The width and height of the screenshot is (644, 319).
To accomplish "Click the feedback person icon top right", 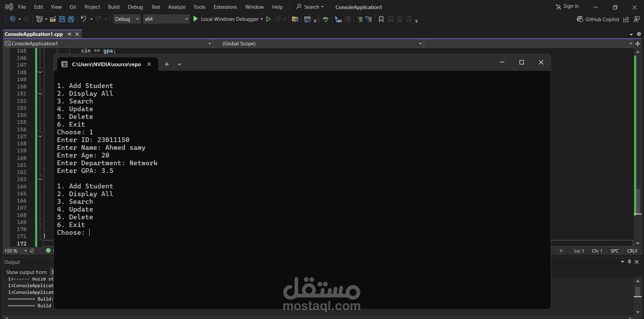I will (637, 19).
